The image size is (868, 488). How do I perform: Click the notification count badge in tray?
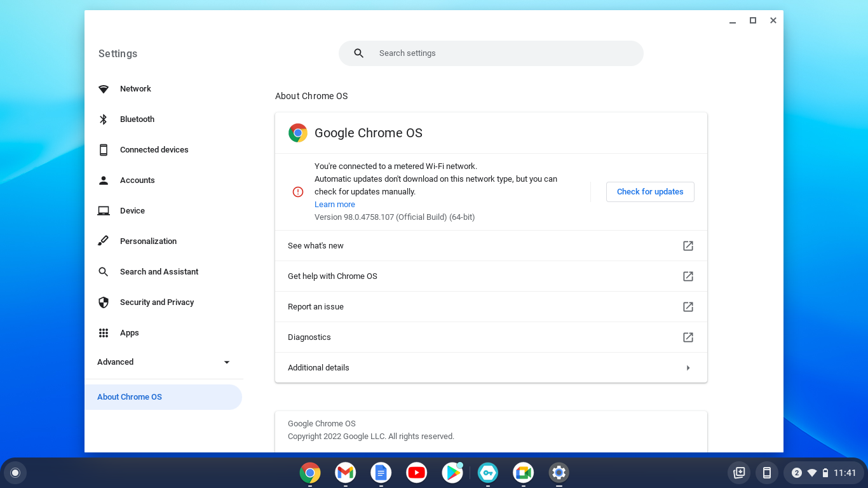[796, 473]
